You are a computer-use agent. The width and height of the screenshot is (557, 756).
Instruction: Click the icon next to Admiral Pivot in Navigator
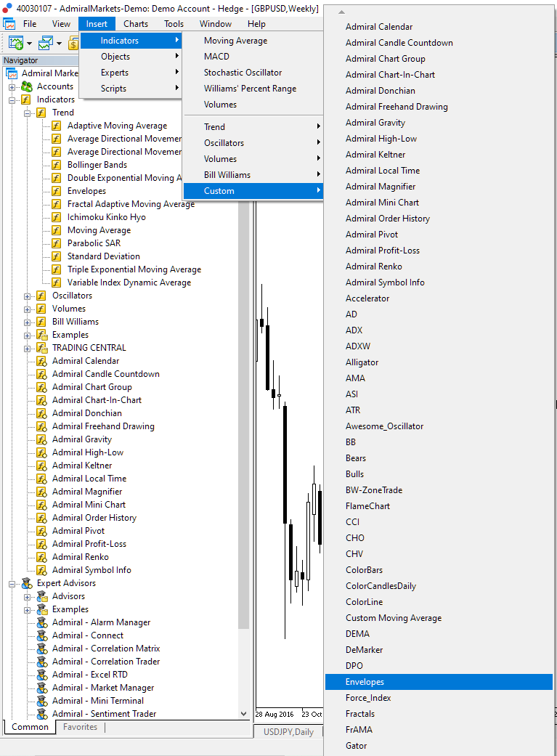tap(42, 531)
